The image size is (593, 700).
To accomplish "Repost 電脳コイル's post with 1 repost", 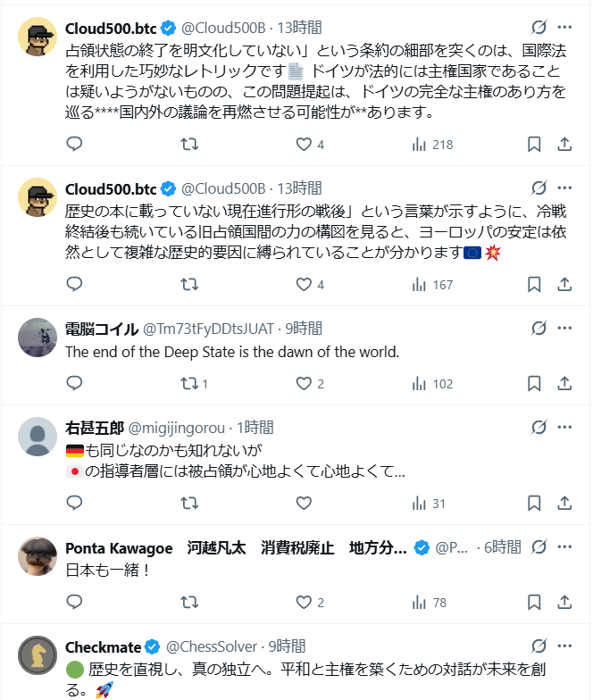I will tap(189, 383).
